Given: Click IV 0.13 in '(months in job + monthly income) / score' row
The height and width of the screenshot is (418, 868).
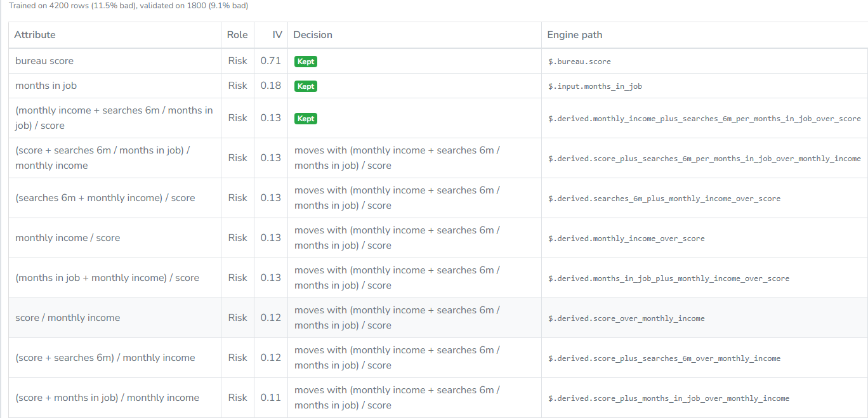Looking at the screenshot, I should (x=271, y=278).
